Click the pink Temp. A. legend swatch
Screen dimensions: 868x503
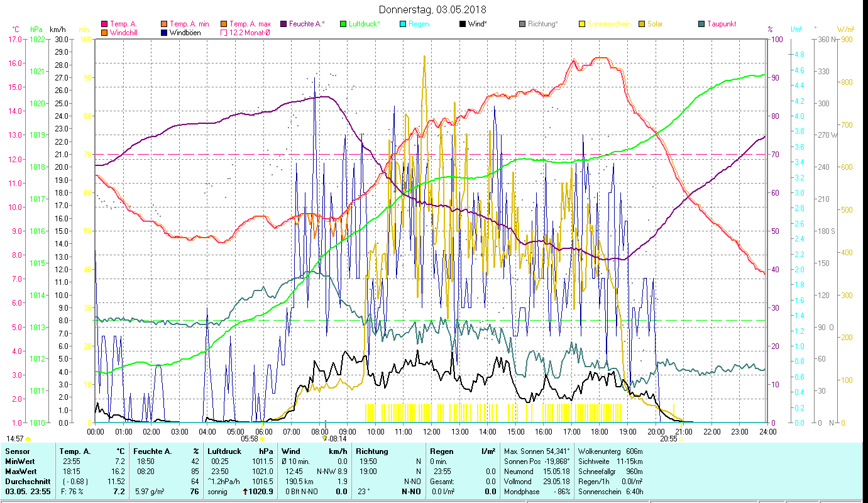coord(104,24)
